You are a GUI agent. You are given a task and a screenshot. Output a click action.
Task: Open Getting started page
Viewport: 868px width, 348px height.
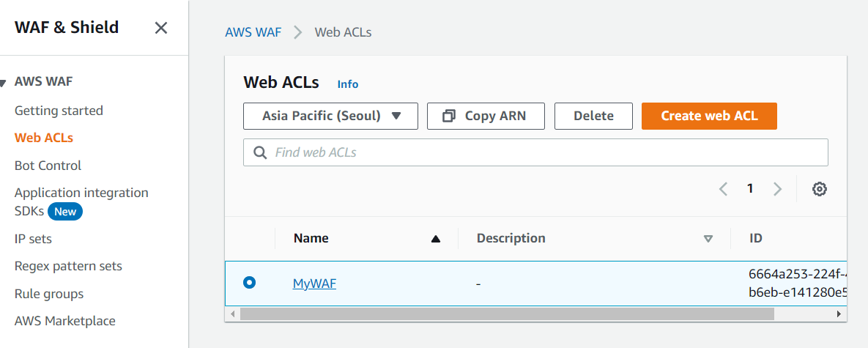pos(59,111)
